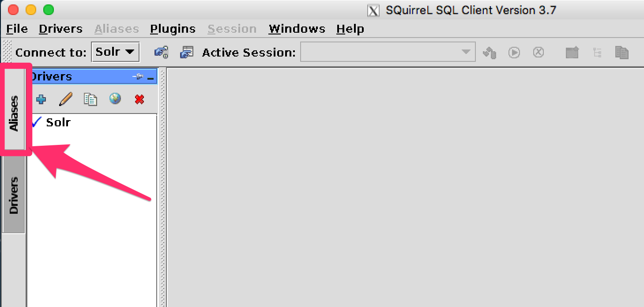
Task: Click the greyed-out commit session icon
Action: point(490,53)
